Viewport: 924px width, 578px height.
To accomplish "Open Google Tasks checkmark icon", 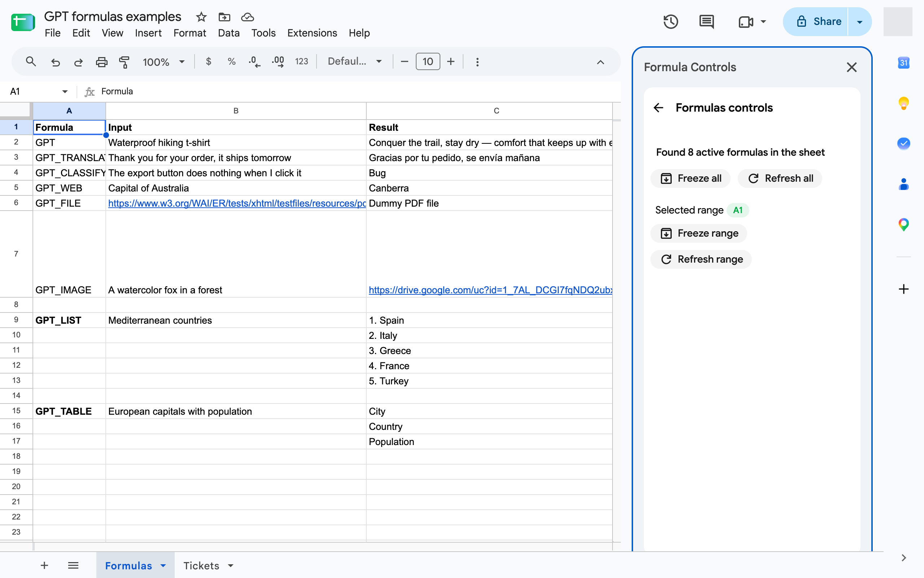I will 903,144.
